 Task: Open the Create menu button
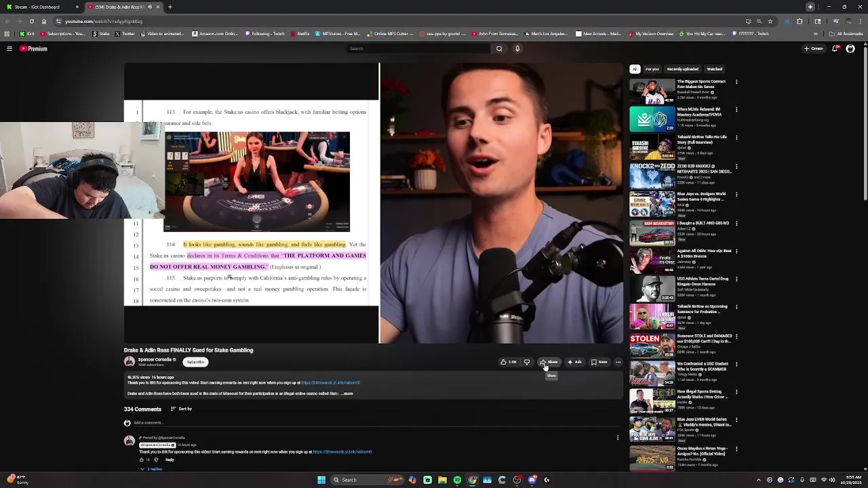(x=814, y=49)
